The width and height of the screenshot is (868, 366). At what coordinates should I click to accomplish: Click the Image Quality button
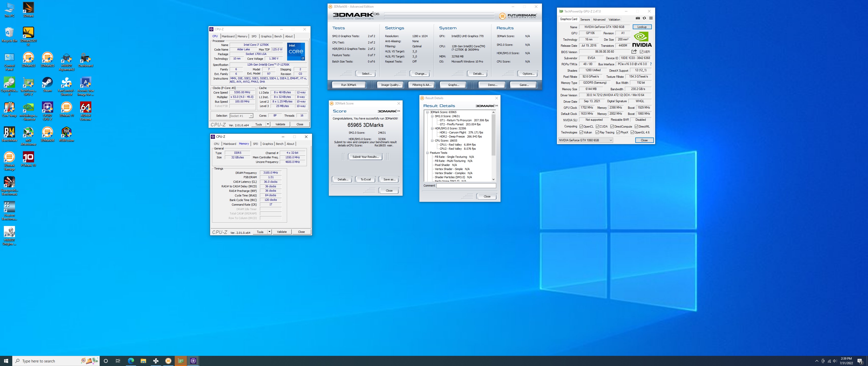click(x=391, y=85)
